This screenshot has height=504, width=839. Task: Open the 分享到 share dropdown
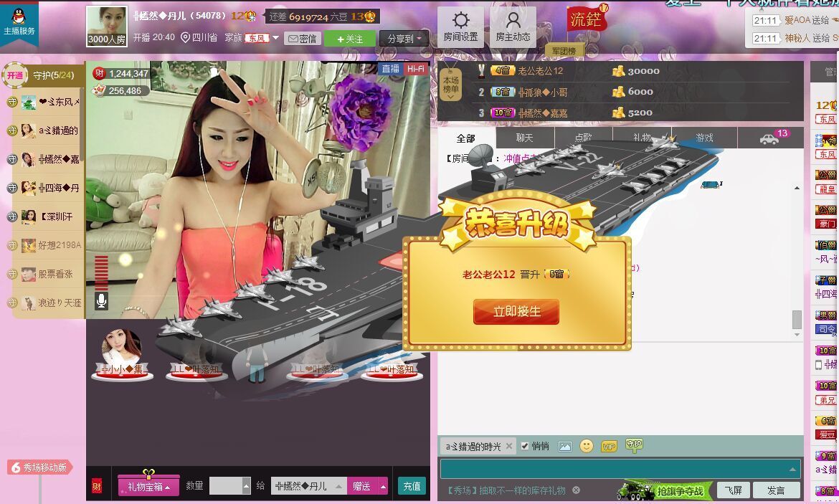click(x=404, y=39)
